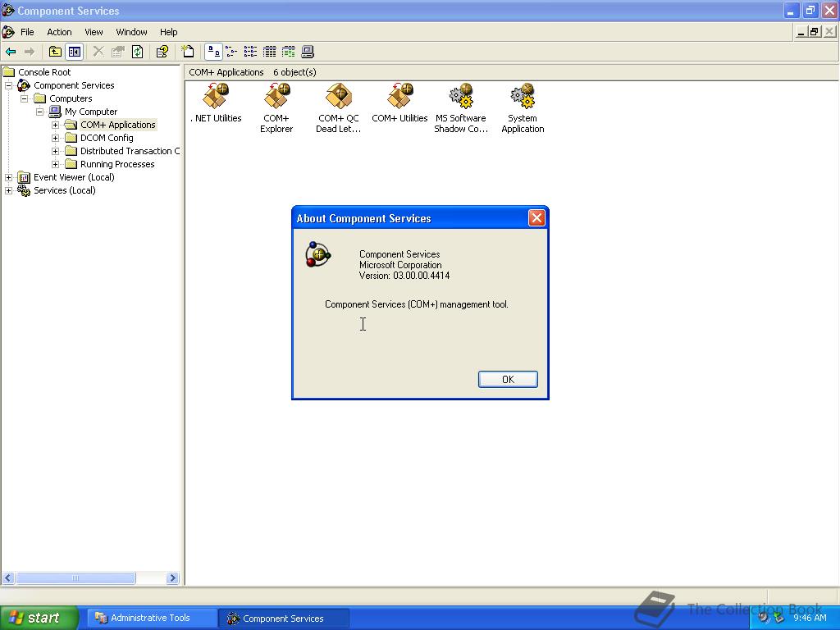This screenshot has height=630, width=840.
Task: Click the Component Services icon in About dialog
Action: tap(318, 254)
